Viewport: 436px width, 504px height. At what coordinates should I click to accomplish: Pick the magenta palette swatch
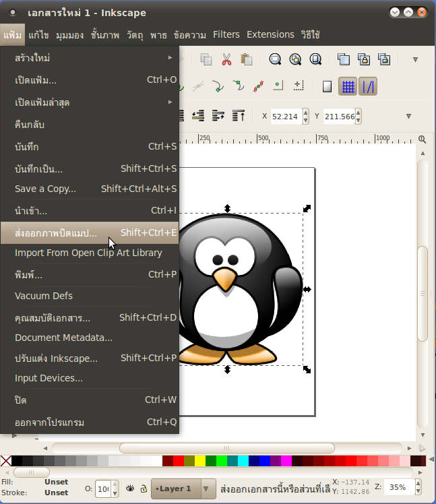(x=286, y=461)
